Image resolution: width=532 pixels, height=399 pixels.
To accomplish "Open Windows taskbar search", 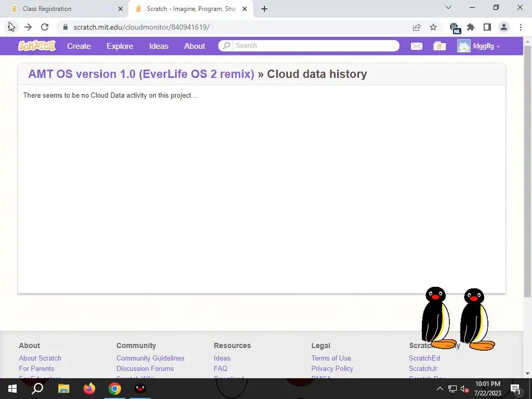I will [x=37, y=389].
